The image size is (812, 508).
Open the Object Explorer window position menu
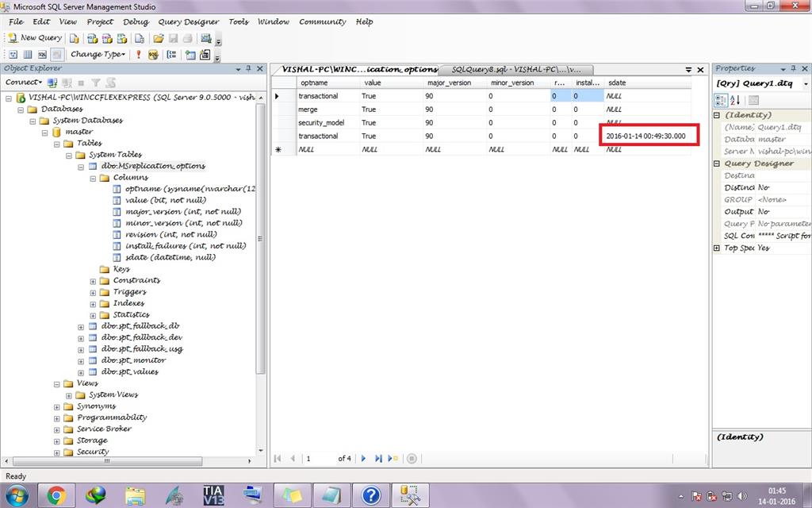tap(238, 69)
